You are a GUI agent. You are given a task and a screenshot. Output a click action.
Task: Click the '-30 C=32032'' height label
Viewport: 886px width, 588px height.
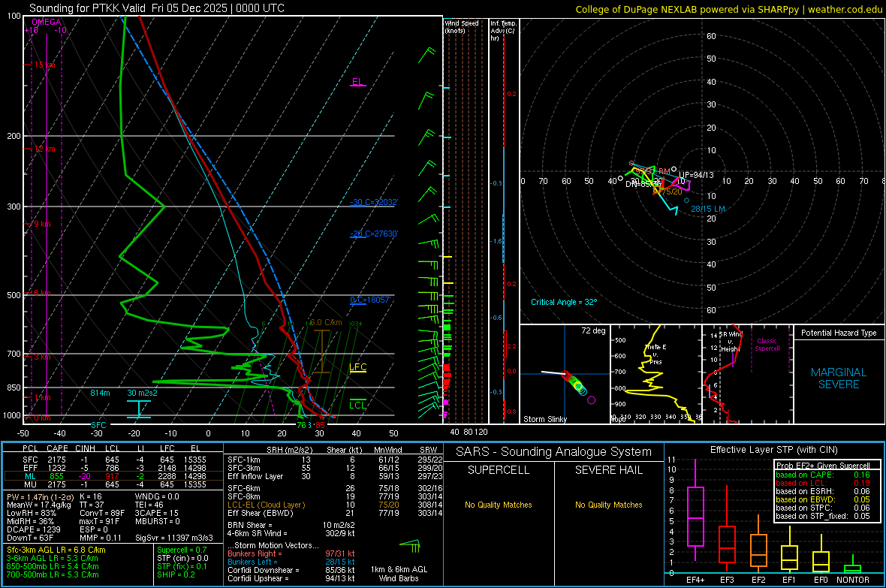pyautogui.click(x=374, y=203)
